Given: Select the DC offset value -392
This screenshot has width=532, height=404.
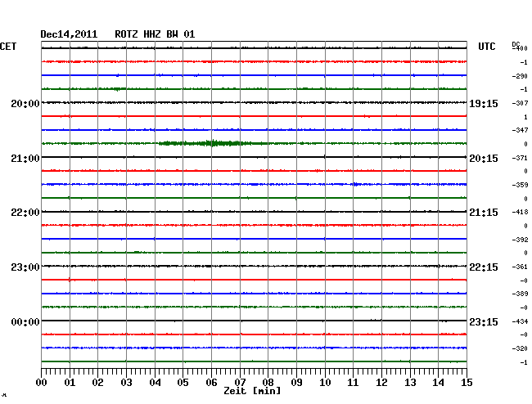Looking at the screenshot, I should pos(520,240).
